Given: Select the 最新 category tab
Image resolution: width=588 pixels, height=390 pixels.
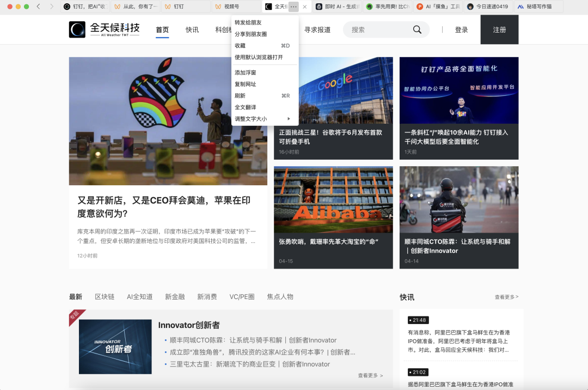Looking at the screenshot, I should pos(75,297).
